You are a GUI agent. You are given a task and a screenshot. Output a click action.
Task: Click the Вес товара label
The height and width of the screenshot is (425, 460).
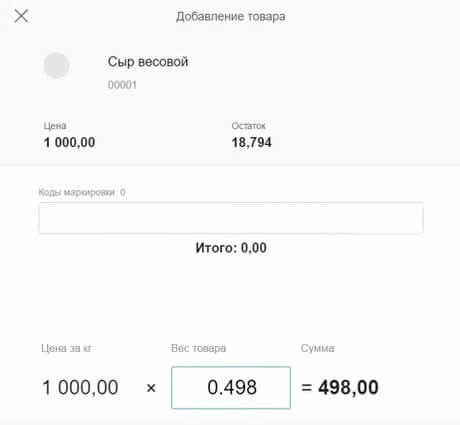tap(199, 348)
